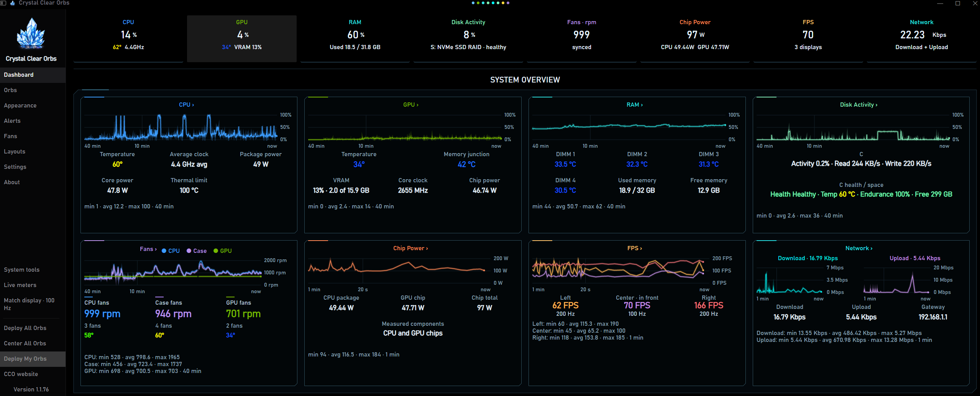Select the Disk Activity 8% summary tile
The image size is (980, 396).
click(468, 38)
